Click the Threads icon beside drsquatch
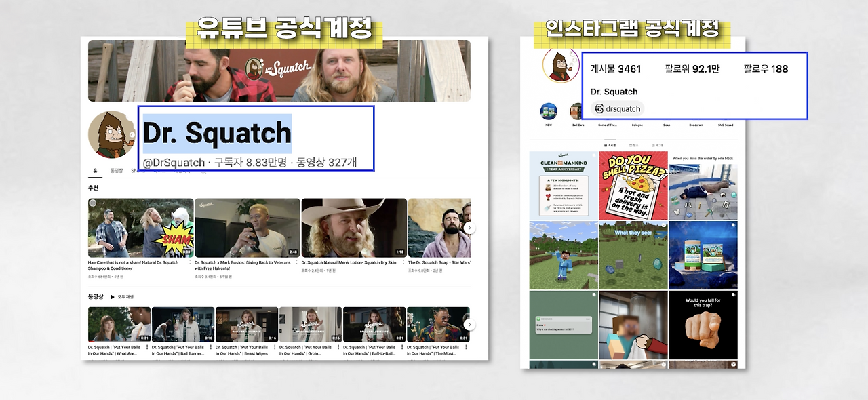This screenshot has width=868, height=400. click(599, 108)
